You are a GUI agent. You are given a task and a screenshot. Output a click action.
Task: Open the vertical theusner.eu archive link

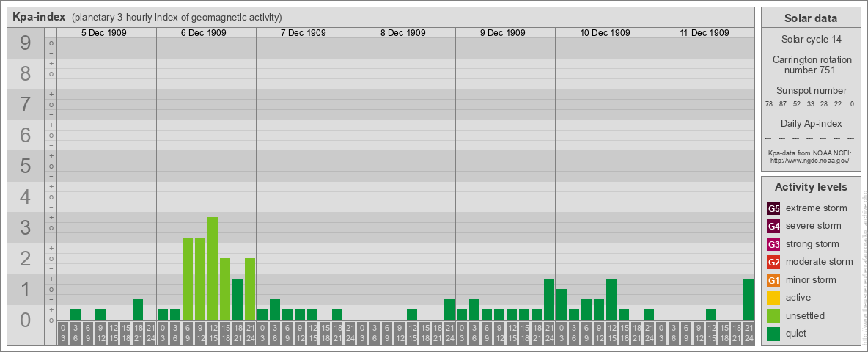[x=864, y=264]
